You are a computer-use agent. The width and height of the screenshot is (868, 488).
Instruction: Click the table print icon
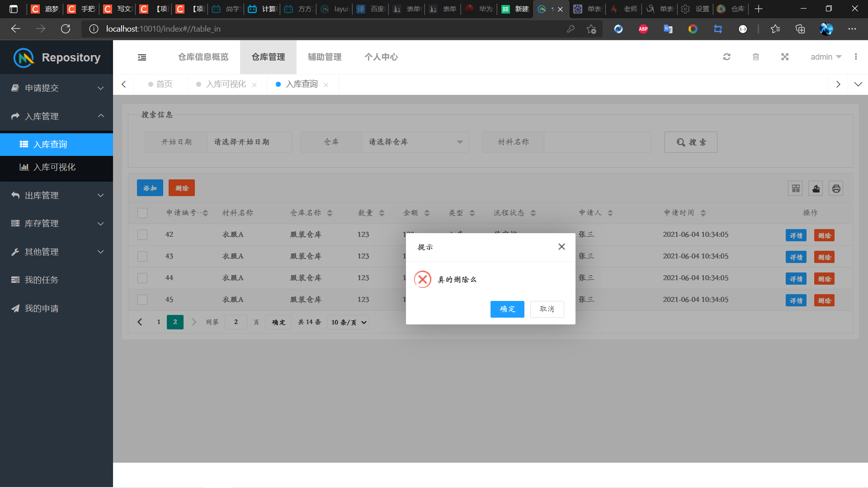click(x=836, y=188)
